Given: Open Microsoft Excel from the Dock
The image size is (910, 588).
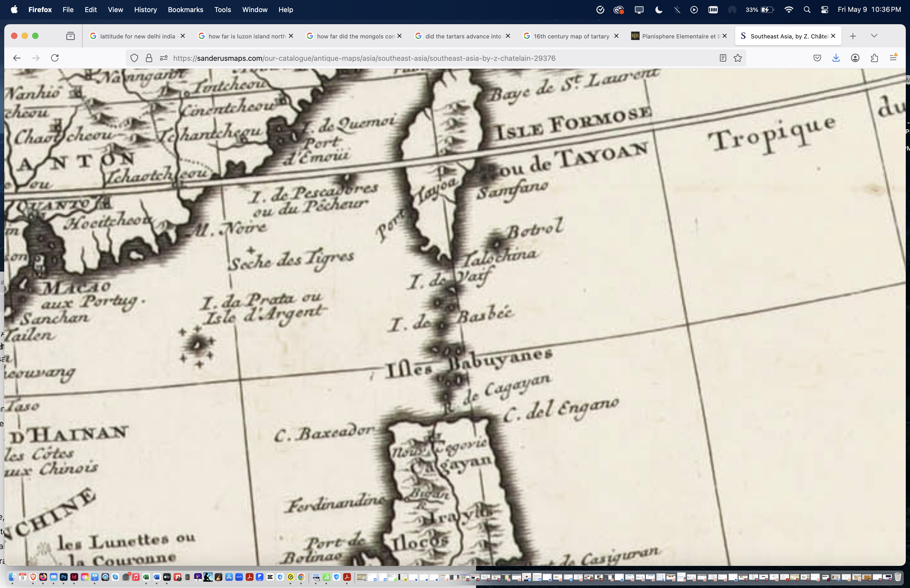Looking at the screenshot, I should [x=146, y=577].
